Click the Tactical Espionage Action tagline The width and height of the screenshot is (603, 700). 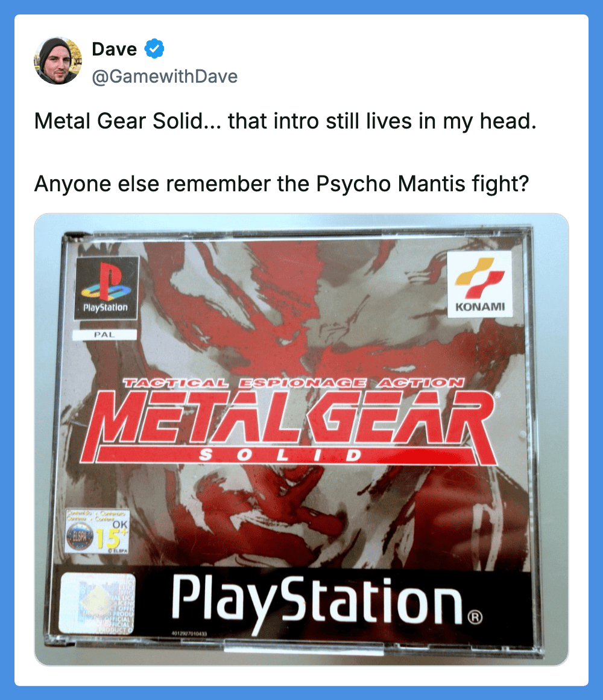tap(294, 383)
